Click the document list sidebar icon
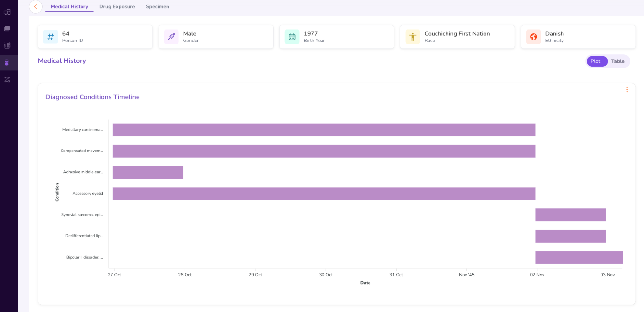This screenshot has height=312, width=644. pyautogui.click(x=7, y=45)
